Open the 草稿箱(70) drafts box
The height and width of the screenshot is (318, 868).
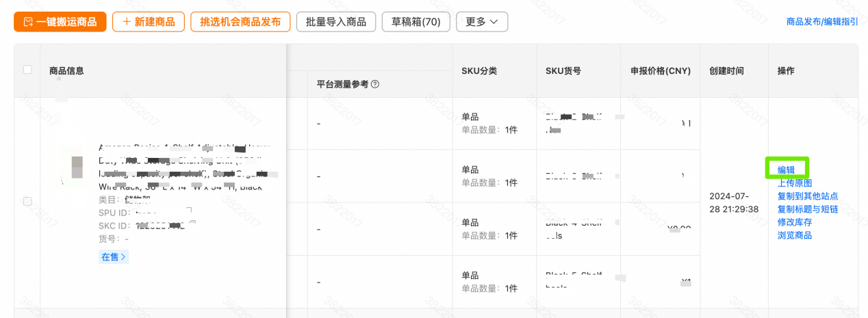pyautogui.click(x=416, y=22)
